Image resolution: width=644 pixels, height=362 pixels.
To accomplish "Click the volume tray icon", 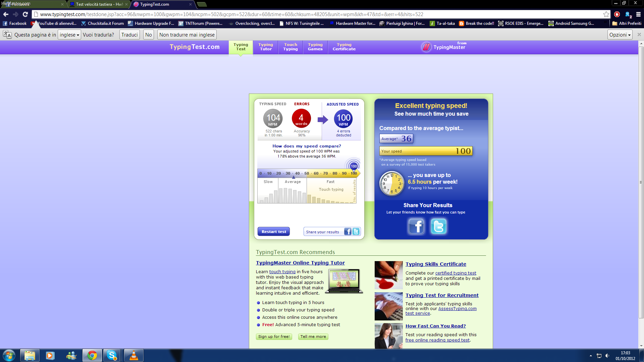I will pos(607,356).
